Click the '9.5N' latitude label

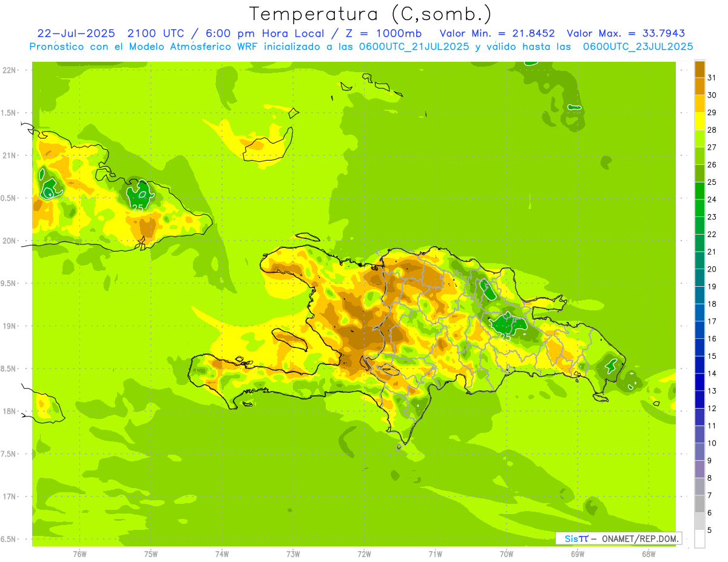tap(9, 284)
